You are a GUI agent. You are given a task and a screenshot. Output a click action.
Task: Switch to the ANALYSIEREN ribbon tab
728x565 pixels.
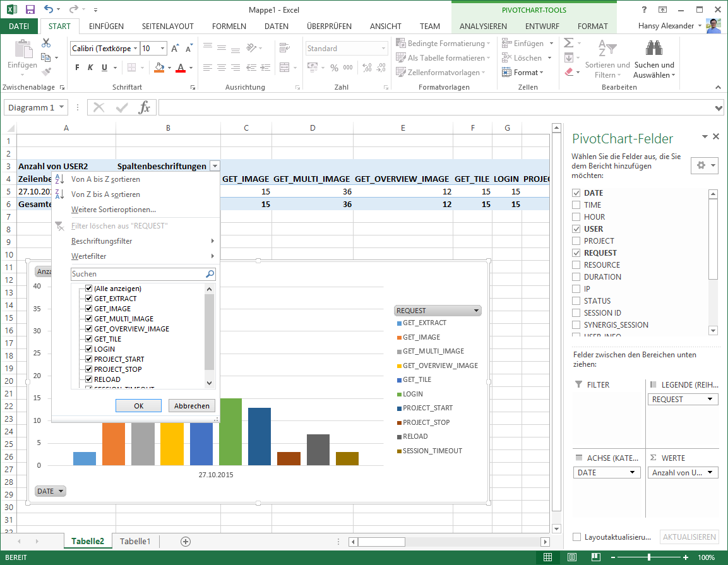point(483,27)
